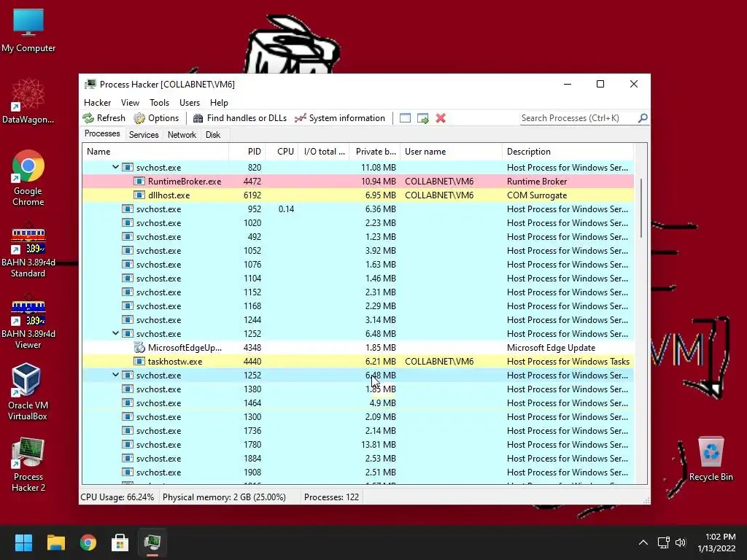The height and width of the screenshot is (560, 747).
Task: Select svchost.exe with PID 1736
Action: coord(358,430)
